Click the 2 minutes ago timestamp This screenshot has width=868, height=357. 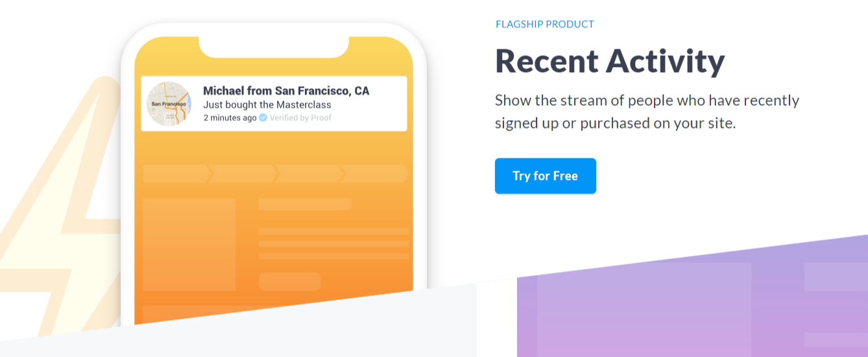click(230, 117)
